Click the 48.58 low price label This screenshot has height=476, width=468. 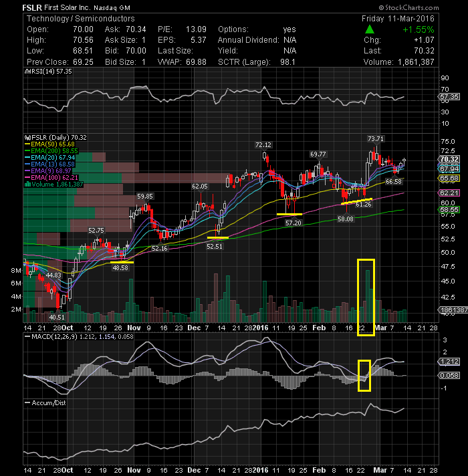click(120, 267)
